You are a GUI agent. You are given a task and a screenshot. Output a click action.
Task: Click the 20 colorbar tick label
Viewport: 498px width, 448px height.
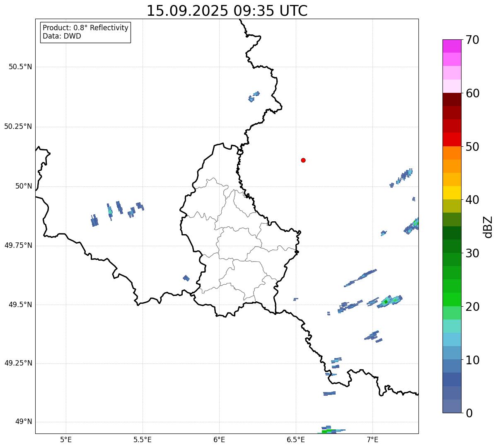coord(472,307)
